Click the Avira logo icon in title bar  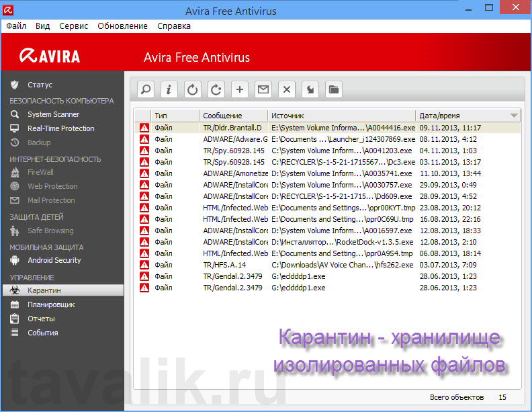(8, 10)
